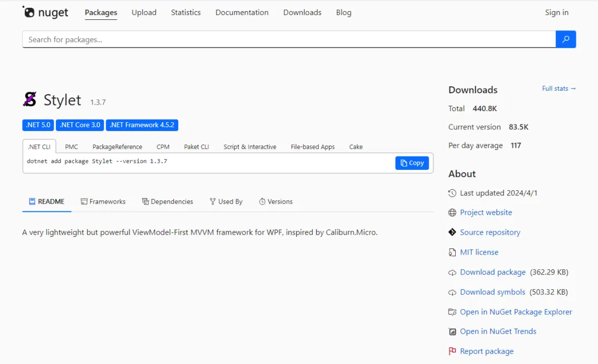This screenshot has width=598, height=364.
Task: Open in NuGet Trends link
Action: click(x=498, y=331)
